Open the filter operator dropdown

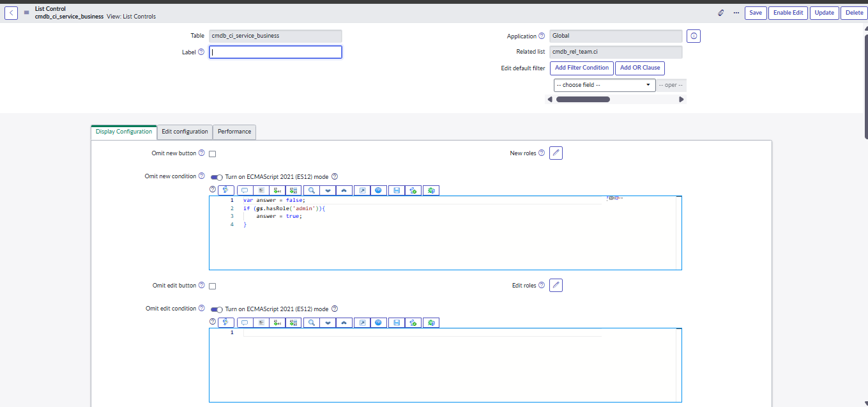671,85
